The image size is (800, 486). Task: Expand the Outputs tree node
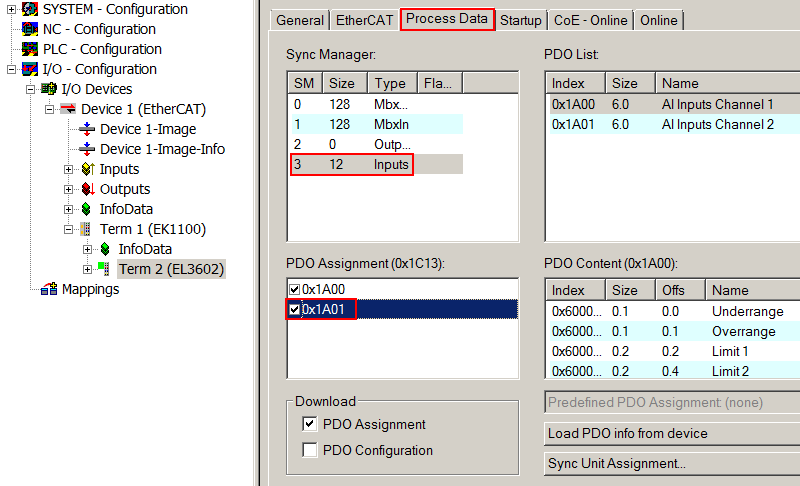pos(68,189)
